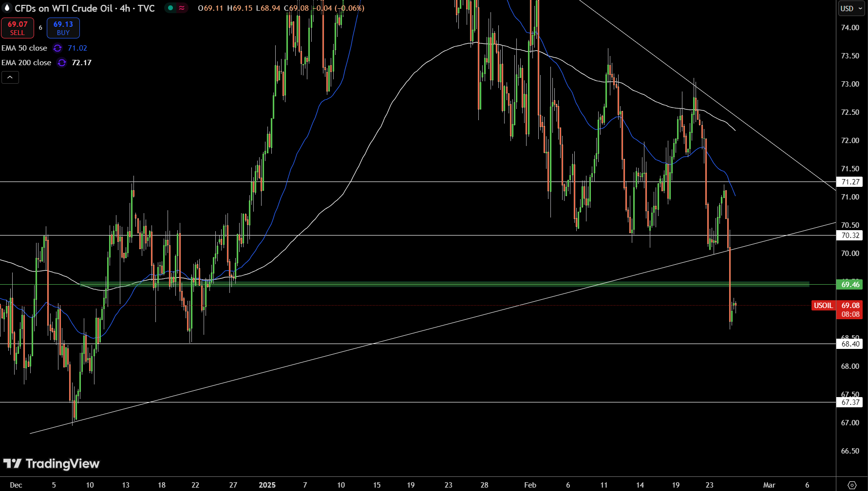Click the Mar label on the time axis
Image resolution: width=868 pixels, height=491 pixels.
769,485
